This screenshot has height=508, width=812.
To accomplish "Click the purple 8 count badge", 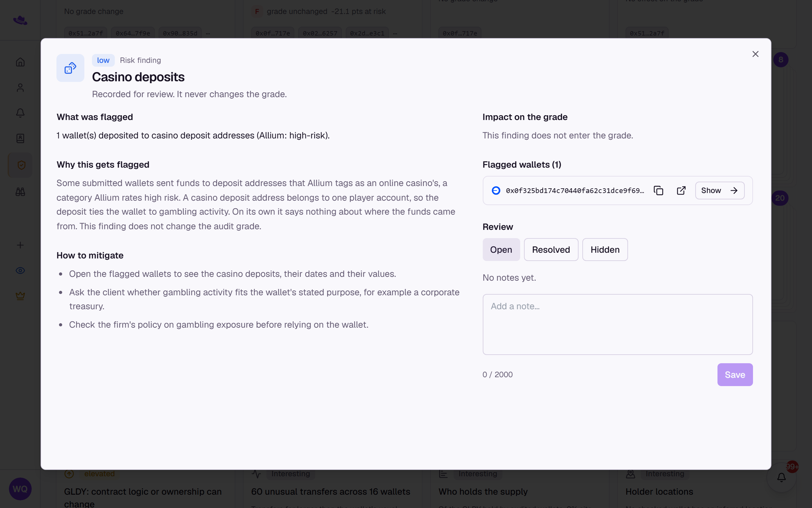I will coord(781,60).
